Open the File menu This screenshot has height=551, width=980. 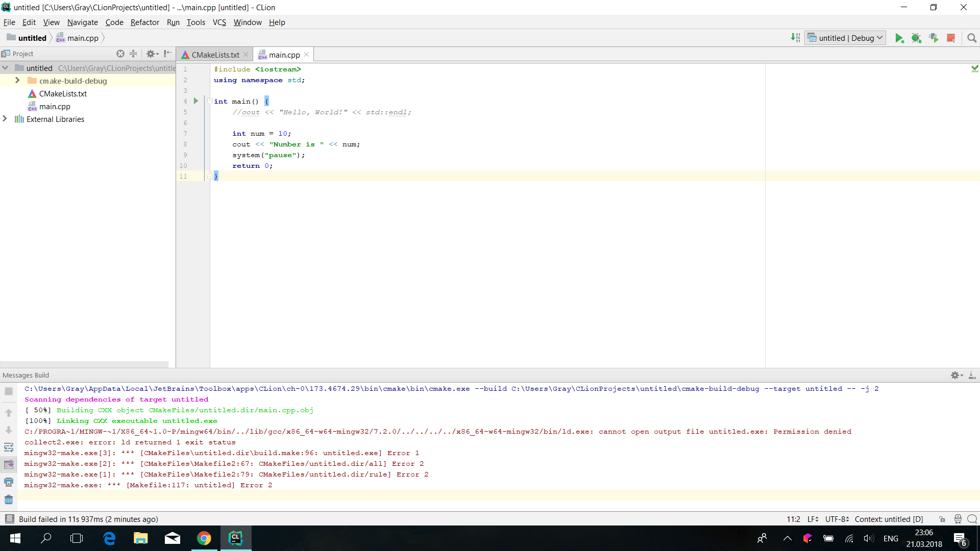[x=9, y=22]
